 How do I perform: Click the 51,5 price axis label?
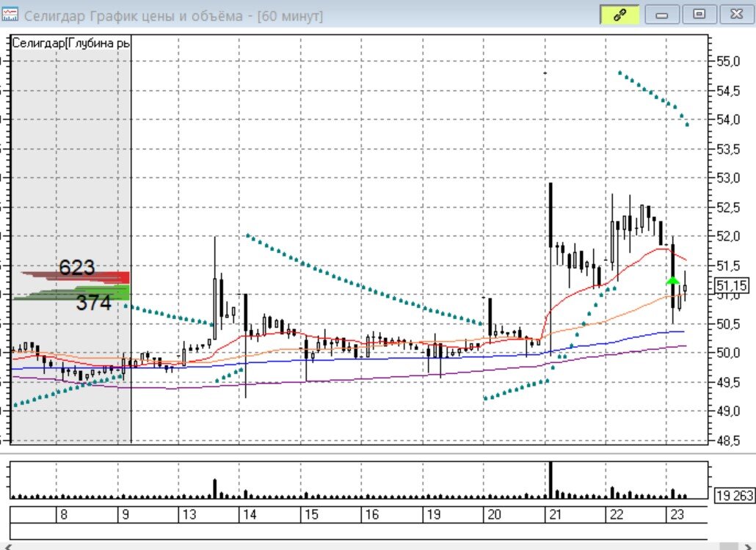pos(728,265)
